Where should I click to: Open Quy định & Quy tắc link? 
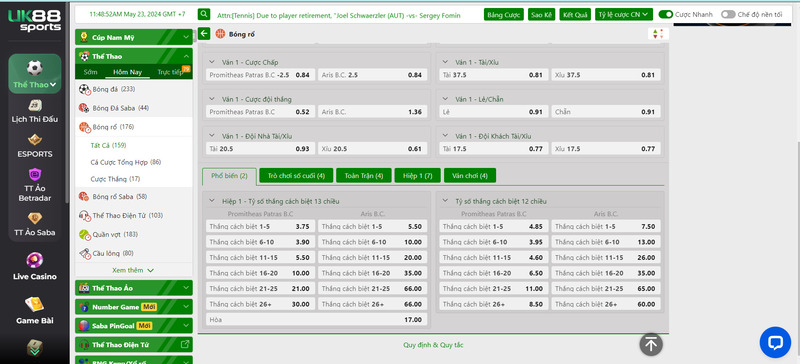tap(433, 345)
